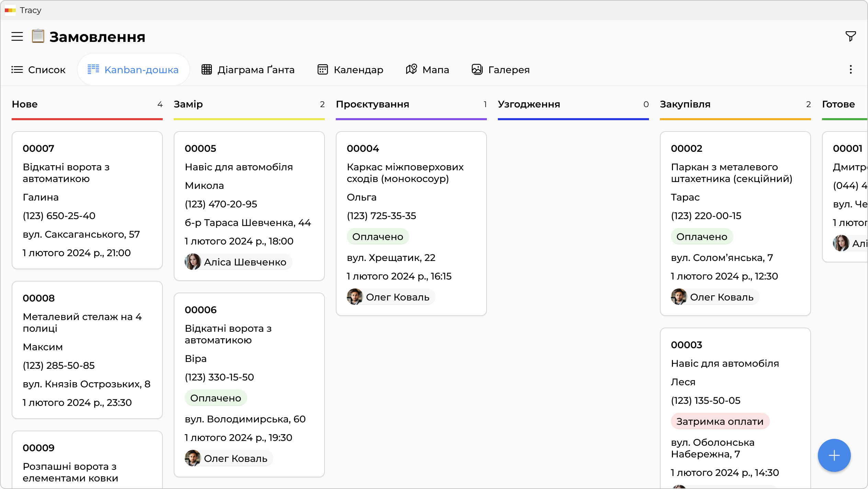Show the Галерея gallery view
868x489 pixels.
(501, 70)
